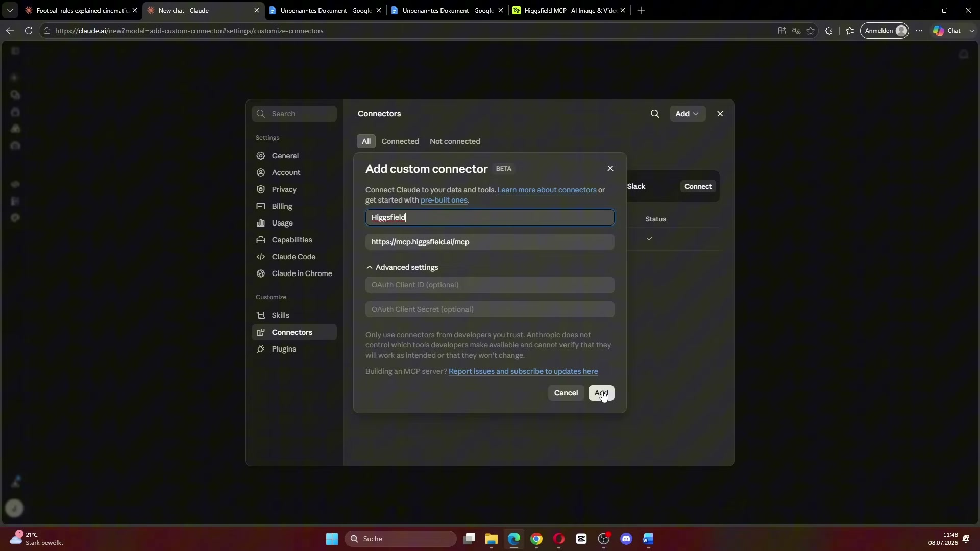This screenshot has height=551, width=980.
Task: Open Capabilities settings
Action: click(x=294, y=240)
